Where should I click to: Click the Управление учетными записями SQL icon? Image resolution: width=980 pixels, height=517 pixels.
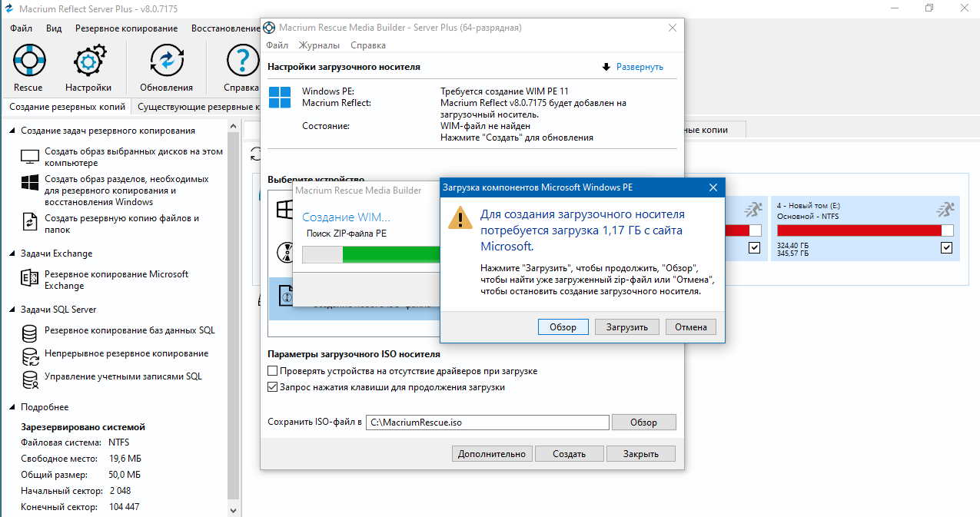click(30, 379)
